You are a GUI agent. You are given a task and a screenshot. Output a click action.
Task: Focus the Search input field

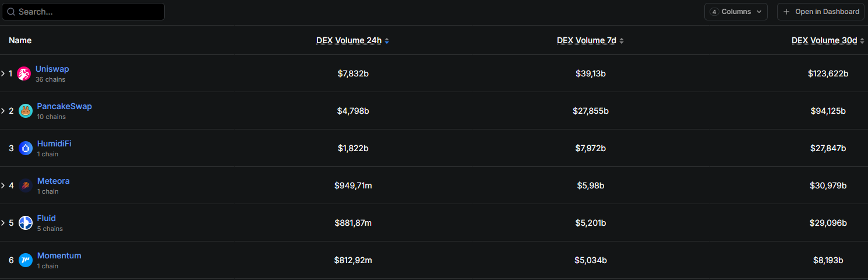(87, 12)
